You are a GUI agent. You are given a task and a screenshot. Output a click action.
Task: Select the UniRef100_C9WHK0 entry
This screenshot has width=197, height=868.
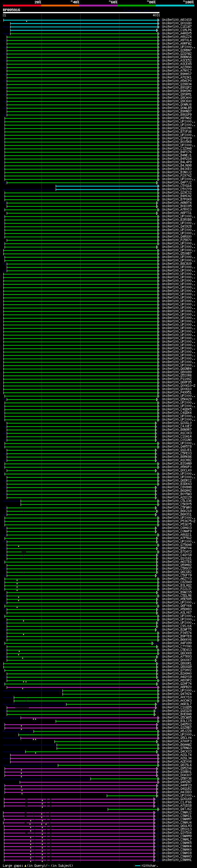[177, 850]
